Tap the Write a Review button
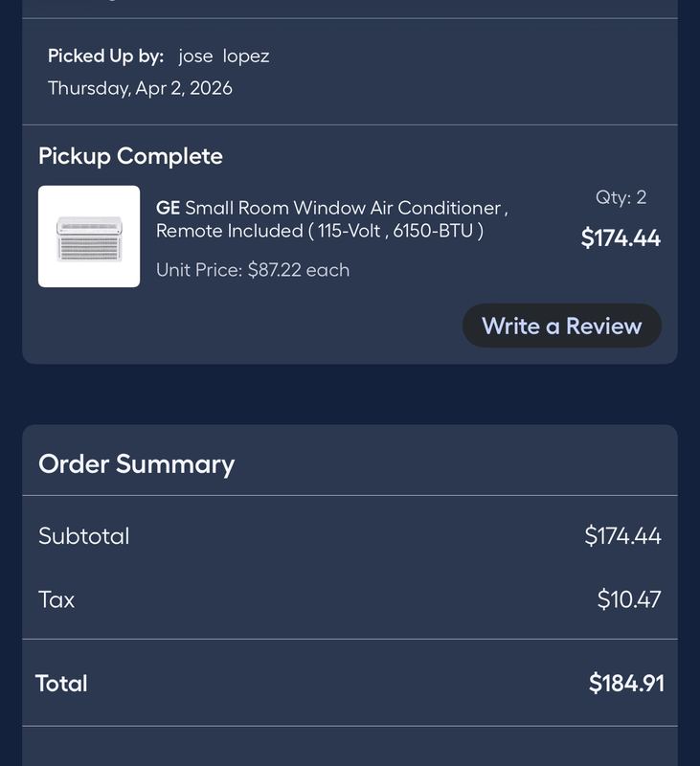 [x=562, y=326]
